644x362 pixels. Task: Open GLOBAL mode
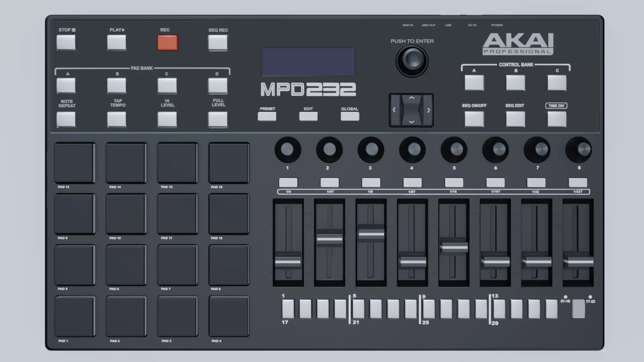(350, 116)
